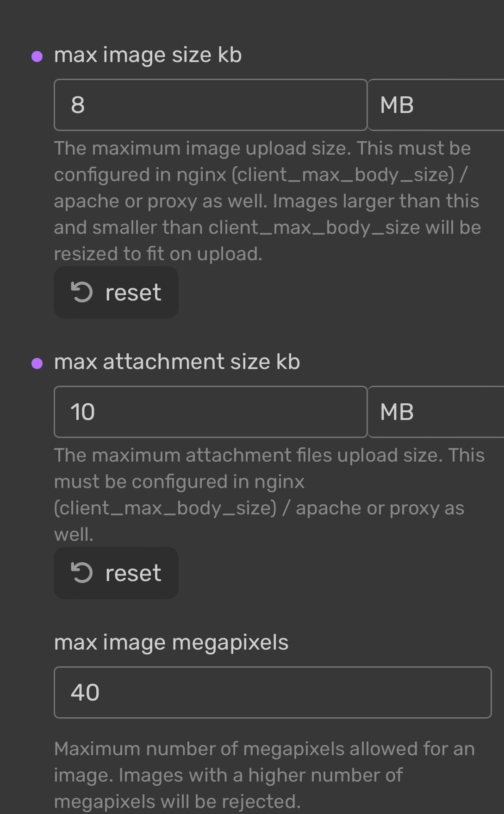Image resolution: width=504 pixels, height=814 pixels.
Task: Click the "max image megapixels" label
Action: click(x=171, y=643)
